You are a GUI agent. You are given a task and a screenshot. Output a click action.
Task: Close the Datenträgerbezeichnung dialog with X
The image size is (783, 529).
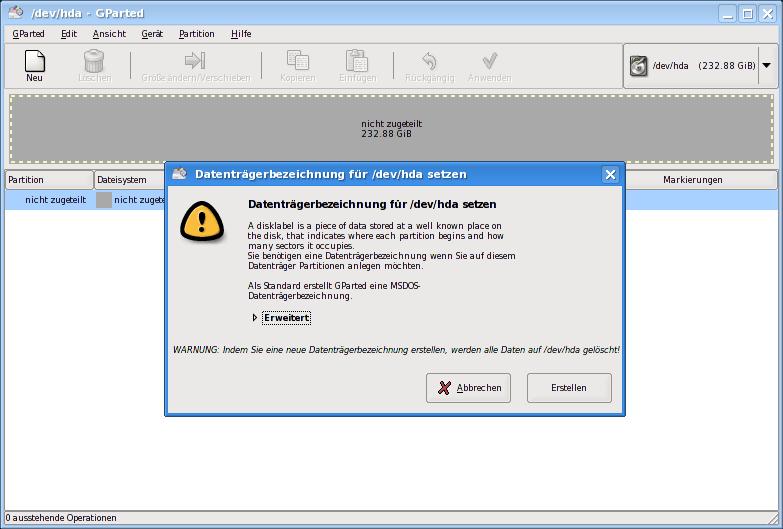pos(610,174)
